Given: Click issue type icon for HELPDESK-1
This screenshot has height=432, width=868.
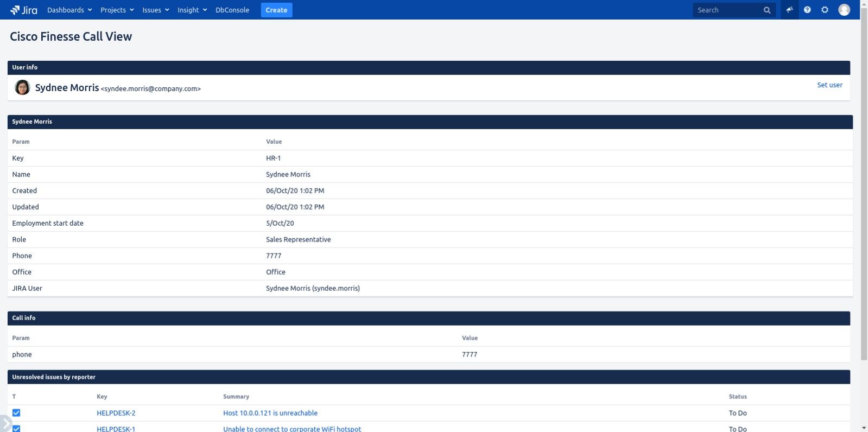Looking at the screenshot, I should 16,429.
